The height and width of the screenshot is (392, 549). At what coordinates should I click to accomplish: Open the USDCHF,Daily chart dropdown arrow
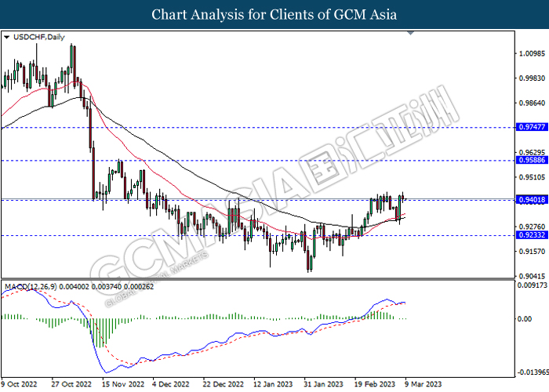(6, 37)
